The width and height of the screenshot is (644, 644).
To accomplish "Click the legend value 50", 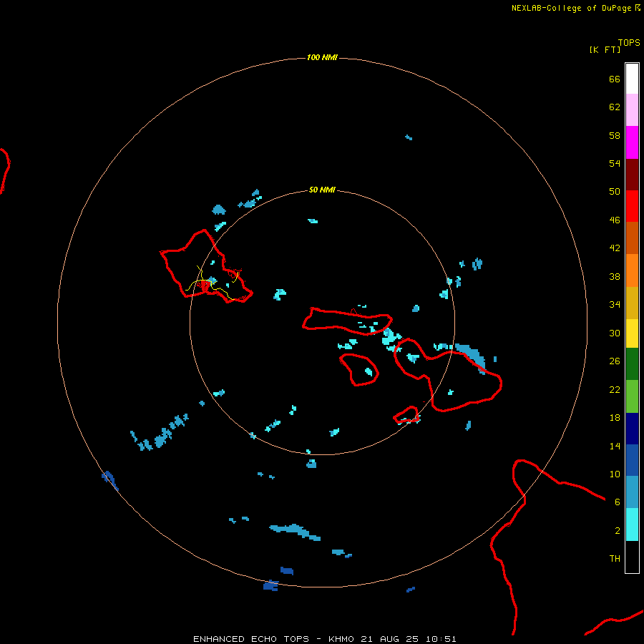I will 615,191.
